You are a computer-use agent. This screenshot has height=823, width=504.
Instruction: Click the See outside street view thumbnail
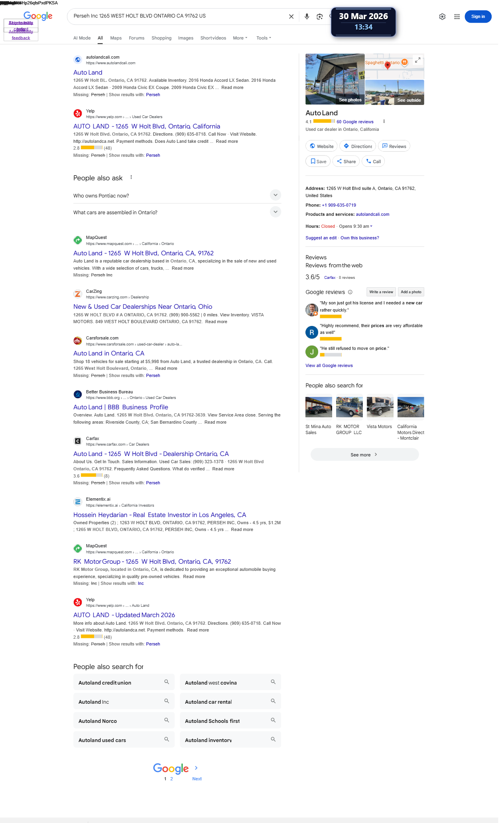pos(395,92)
